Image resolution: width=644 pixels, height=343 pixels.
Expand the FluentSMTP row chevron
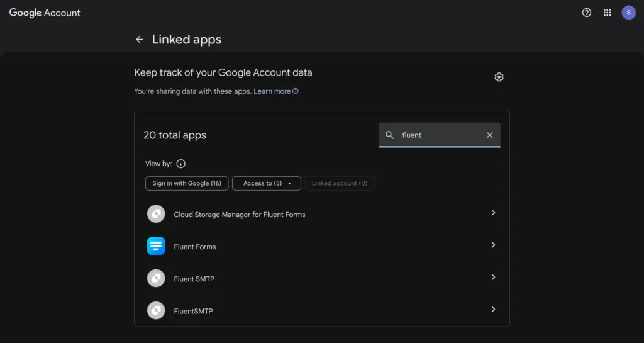[x=493, y=309]
